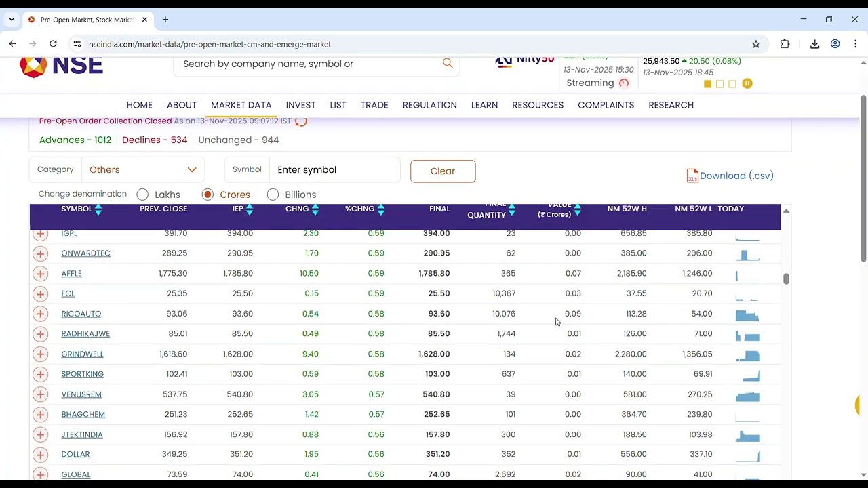Open the Category dropdown showing Others
The height and width of the screenshot is (488, 868).
142,170
